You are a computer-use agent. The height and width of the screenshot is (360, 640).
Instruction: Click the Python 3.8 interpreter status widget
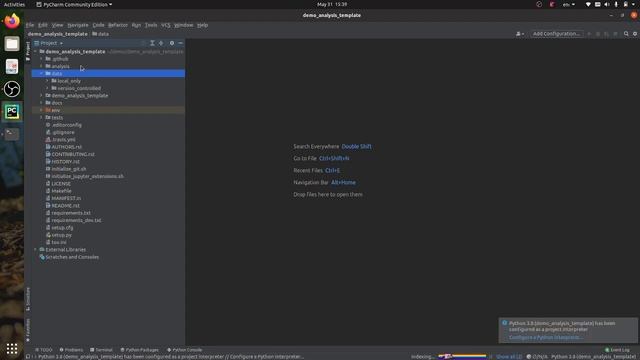pos(593,357)
